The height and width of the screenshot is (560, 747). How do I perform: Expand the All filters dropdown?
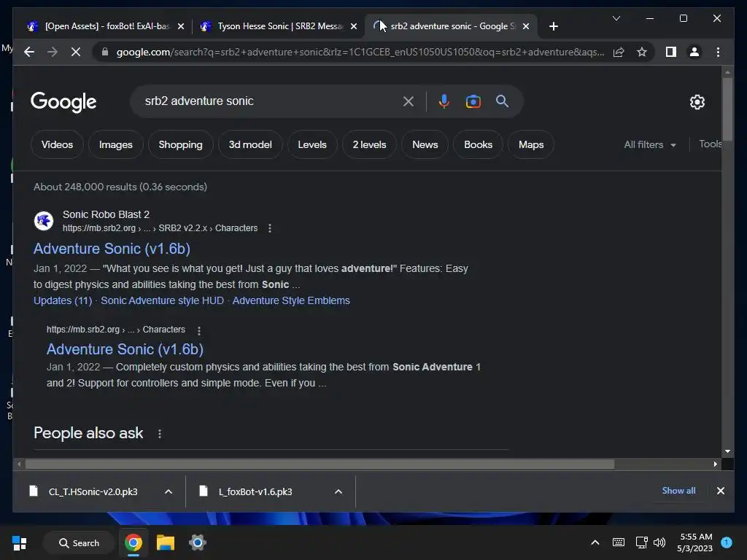(x=650, y=144)
